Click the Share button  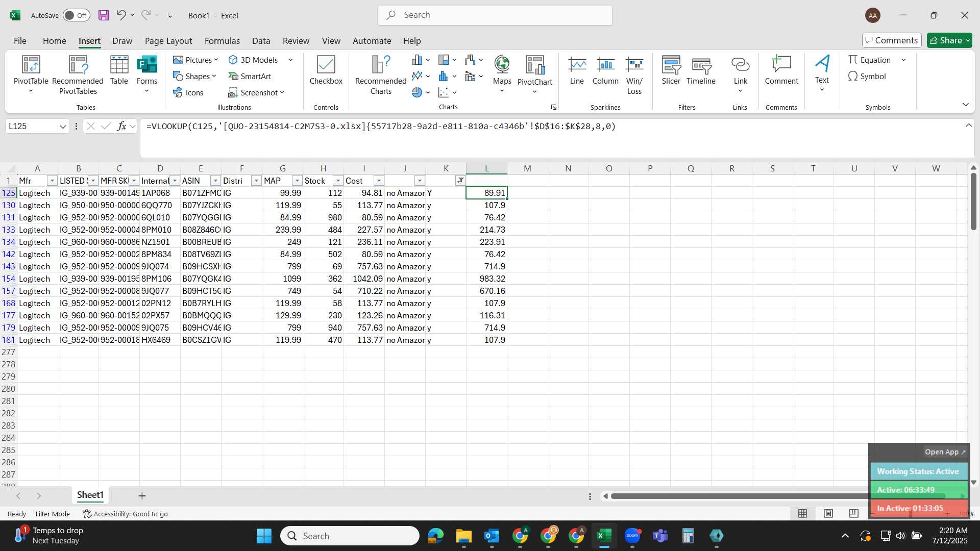tap(950, 40)
